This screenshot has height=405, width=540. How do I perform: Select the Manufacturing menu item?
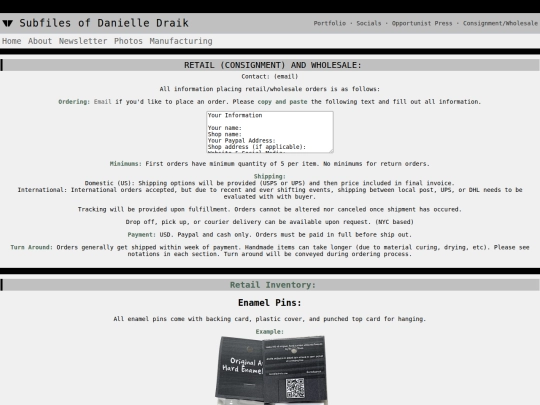(x=181, y=41)
